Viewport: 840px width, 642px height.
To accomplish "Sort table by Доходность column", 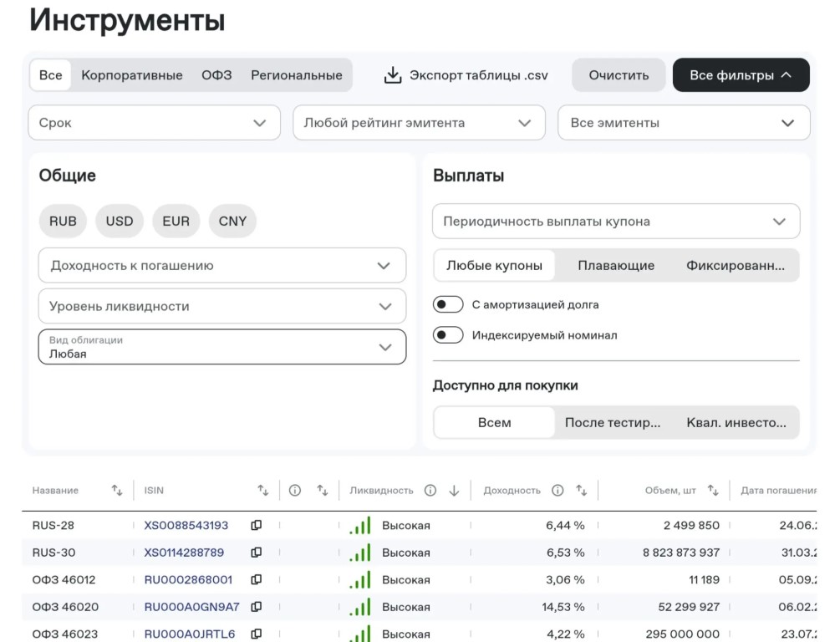I will (x=581, y=490).
